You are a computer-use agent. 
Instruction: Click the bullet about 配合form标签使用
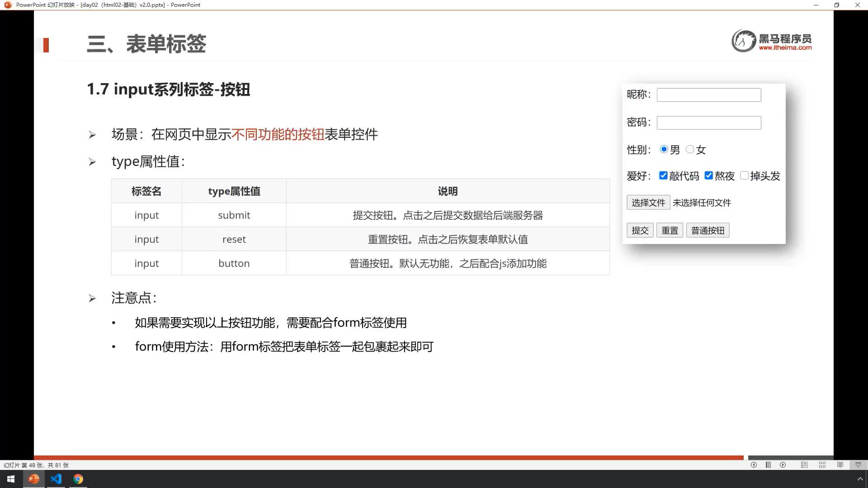271,323
